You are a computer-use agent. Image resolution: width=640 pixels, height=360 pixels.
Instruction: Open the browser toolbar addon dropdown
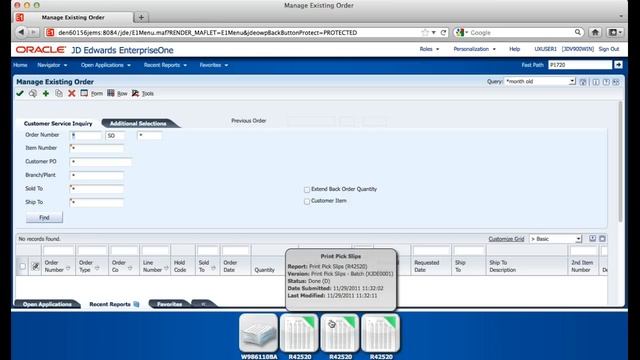click(615, 32)
